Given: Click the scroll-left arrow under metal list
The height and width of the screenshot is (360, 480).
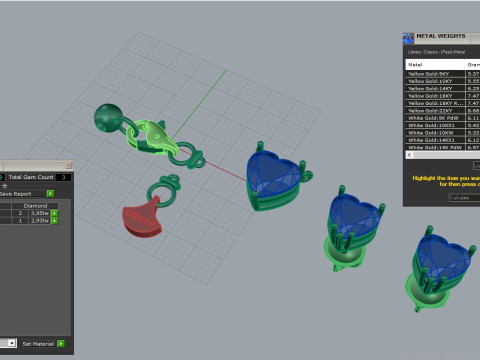Looking at the screenshot, I should tap(410, 155).
